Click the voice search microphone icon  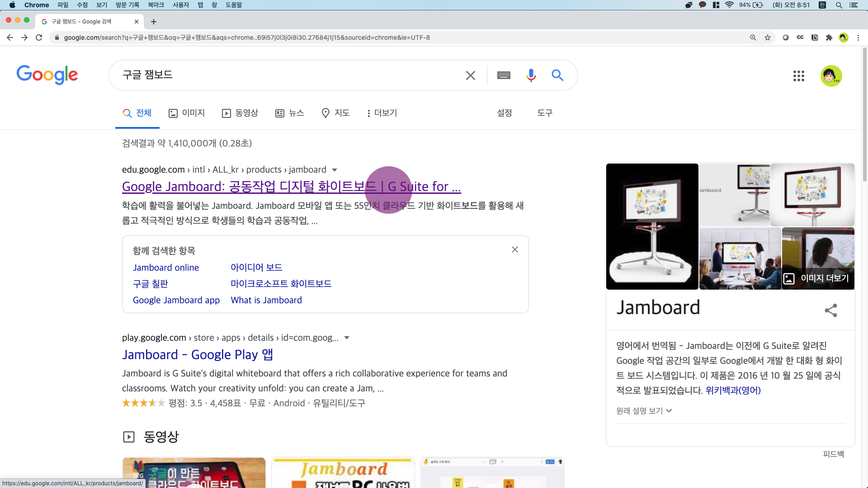point(531,75)
